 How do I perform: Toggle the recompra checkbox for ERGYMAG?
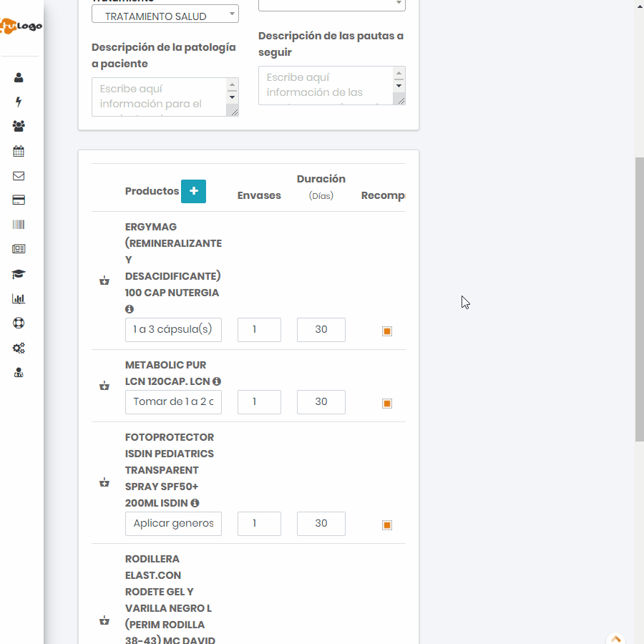tap(387, 331)
